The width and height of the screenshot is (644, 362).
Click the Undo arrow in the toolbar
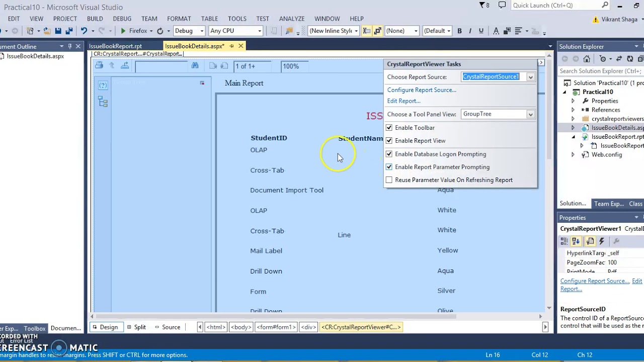(84, 31)
